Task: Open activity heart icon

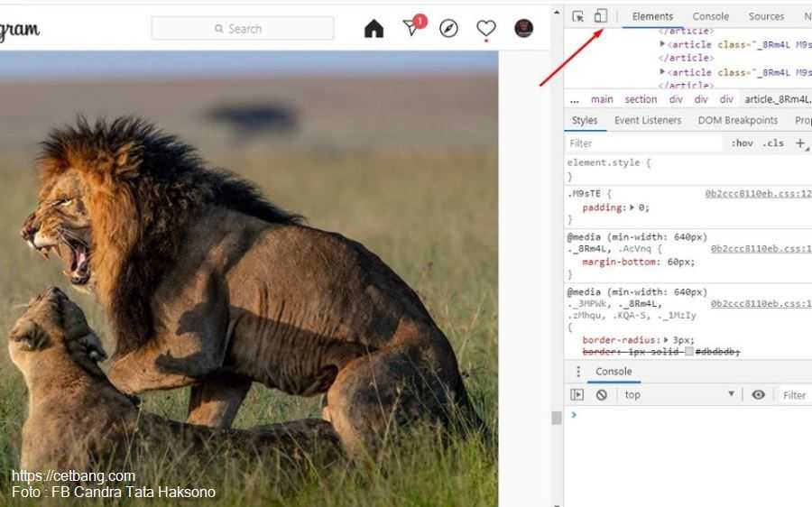Action: (x=485, y=29)
